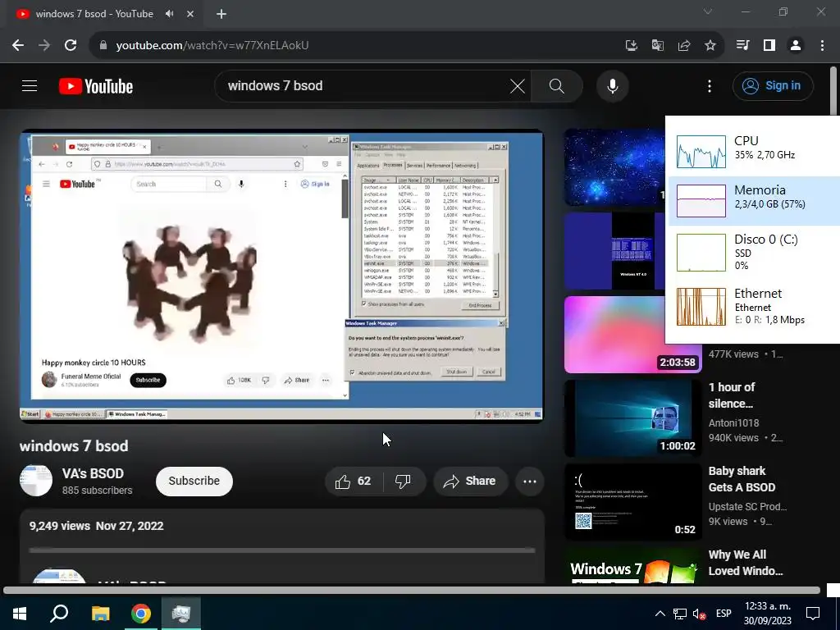840x630 pixels.
Task: Click the horizontal scrollbar at page bottom
Action: [x=412, y=591]
